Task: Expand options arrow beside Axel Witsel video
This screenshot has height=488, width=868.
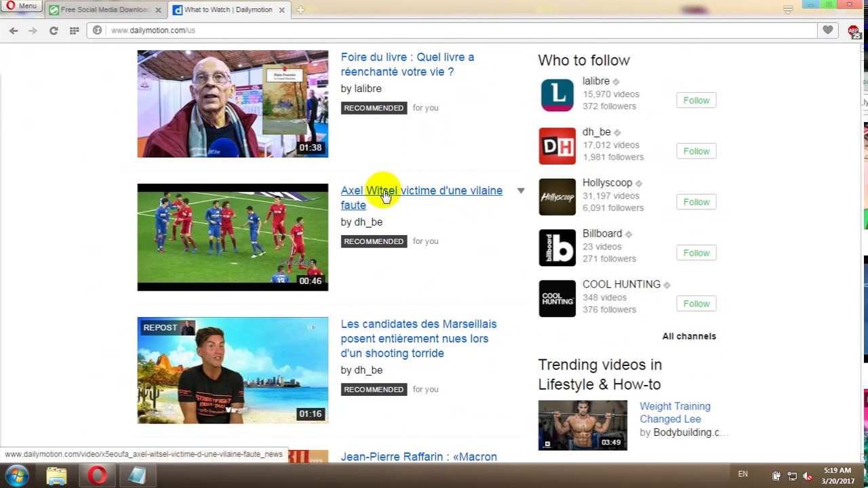Action: tap(521, 190)
